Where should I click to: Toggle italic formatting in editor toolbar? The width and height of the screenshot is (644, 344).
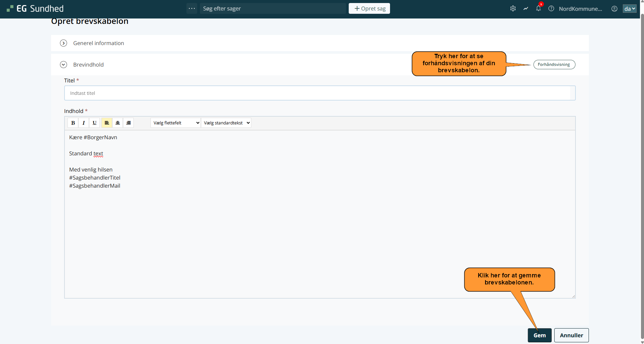pos(84,123)
